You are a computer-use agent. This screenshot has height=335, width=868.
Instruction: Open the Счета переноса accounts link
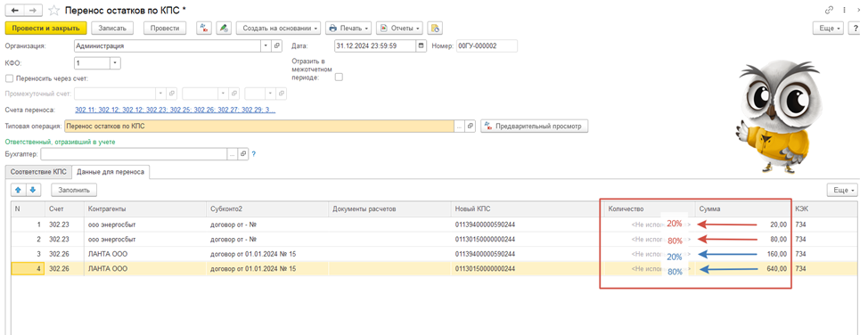click(175, 110)
